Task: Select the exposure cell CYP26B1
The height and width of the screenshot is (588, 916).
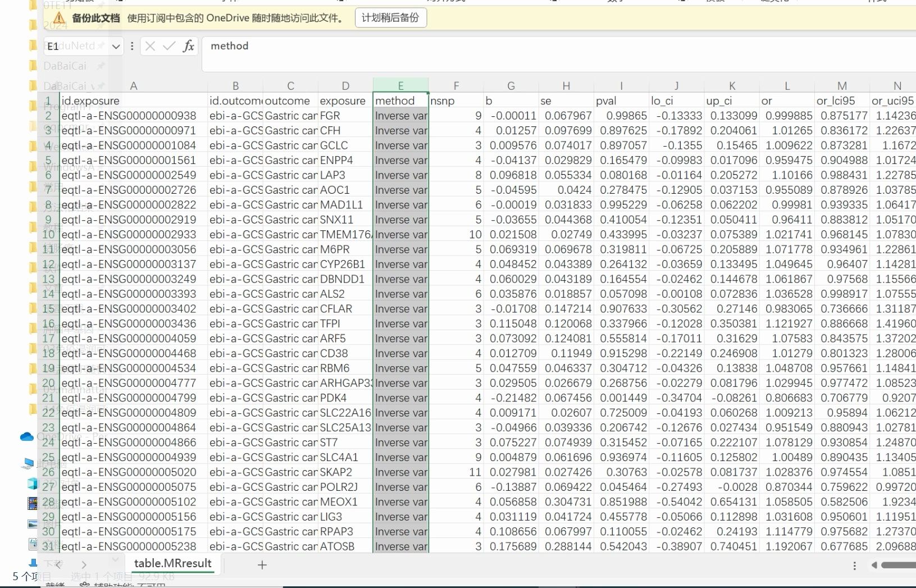Action: point(345,264)
